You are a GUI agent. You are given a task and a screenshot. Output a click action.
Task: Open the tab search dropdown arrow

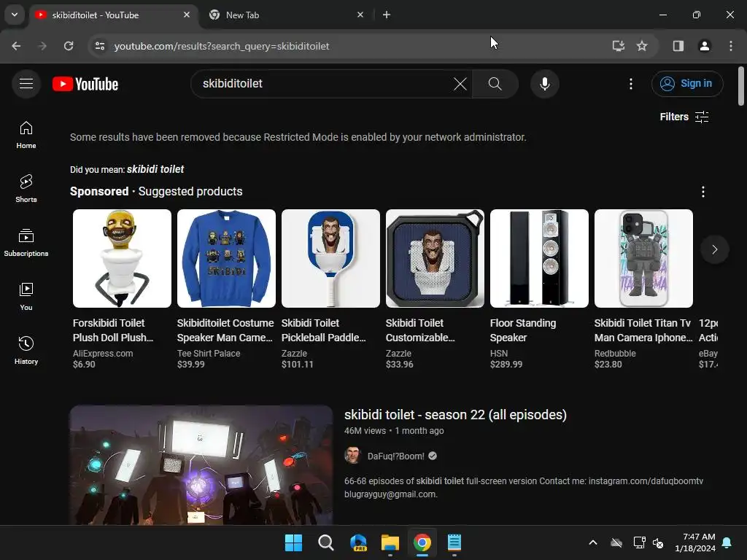click(15, 15)
